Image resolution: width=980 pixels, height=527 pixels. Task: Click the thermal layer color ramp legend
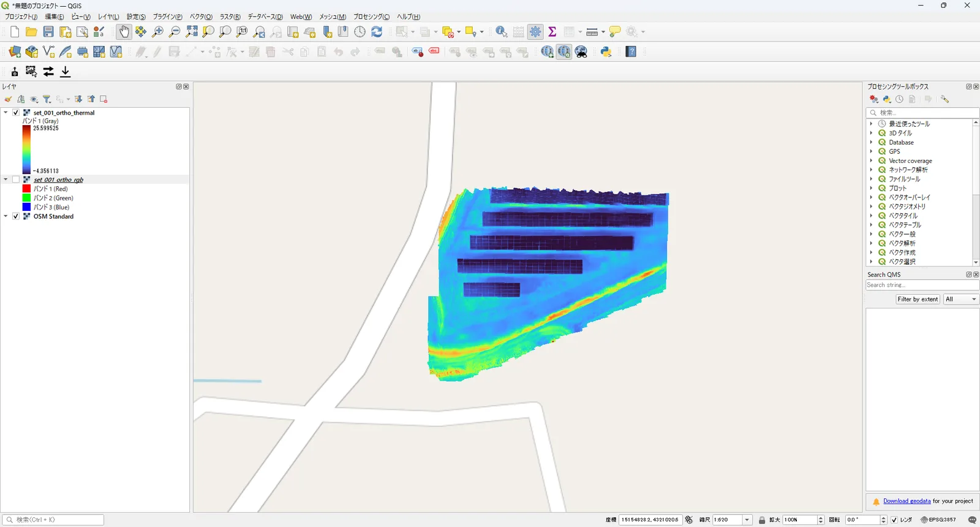(26, 150)
